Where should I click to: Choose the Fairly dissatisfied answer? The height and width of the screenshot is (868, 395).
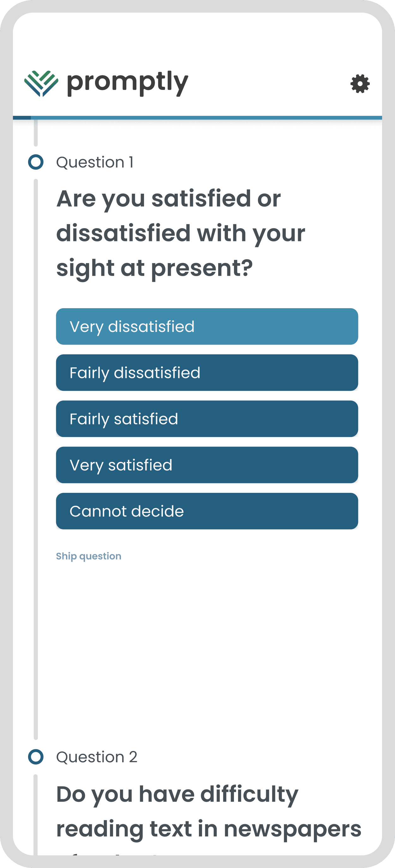tap(207, 373)
